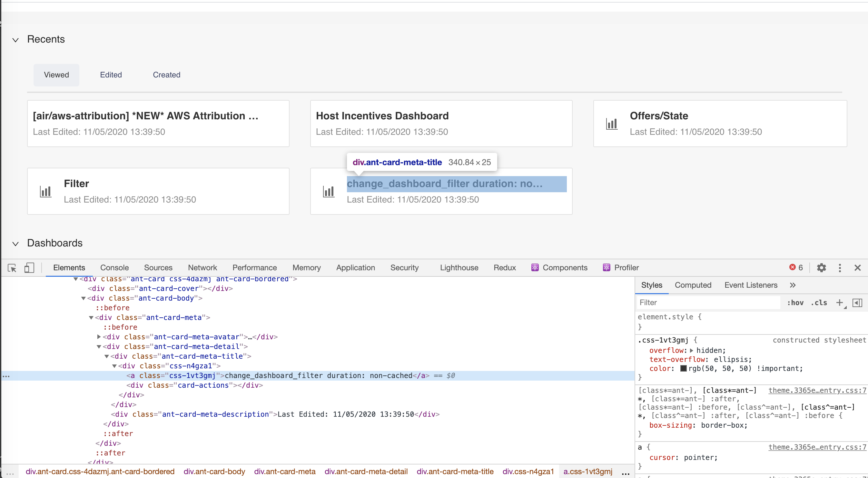Switch to the Edited tab

pos(111,75)
